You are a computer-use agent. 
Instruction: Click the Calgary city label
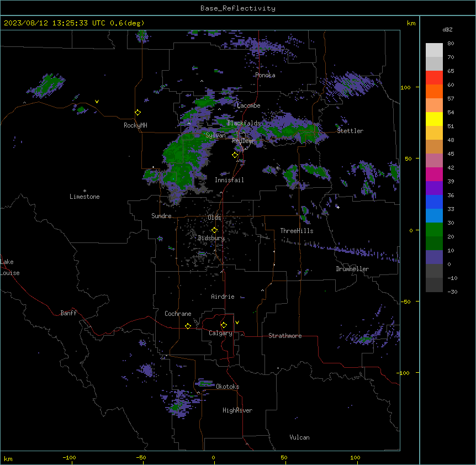tap(220, 333)
